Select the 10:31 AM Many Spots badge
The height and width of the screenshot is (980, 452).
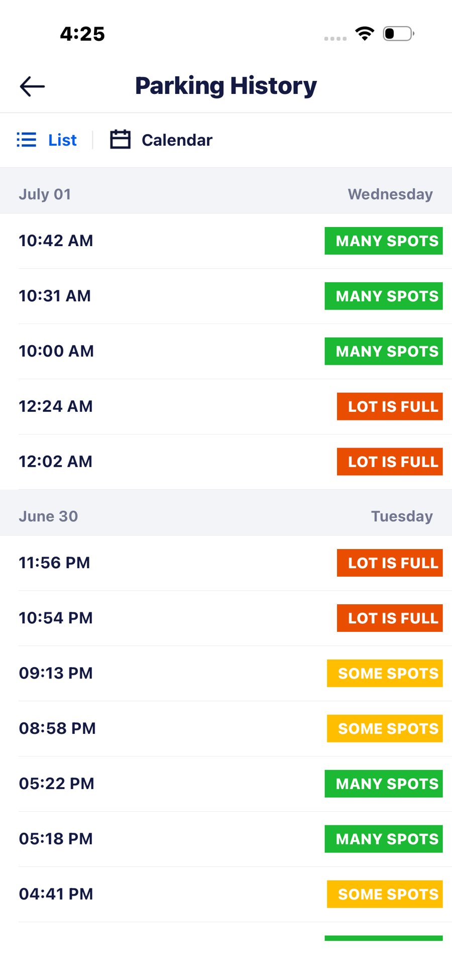tap(384, 296)
